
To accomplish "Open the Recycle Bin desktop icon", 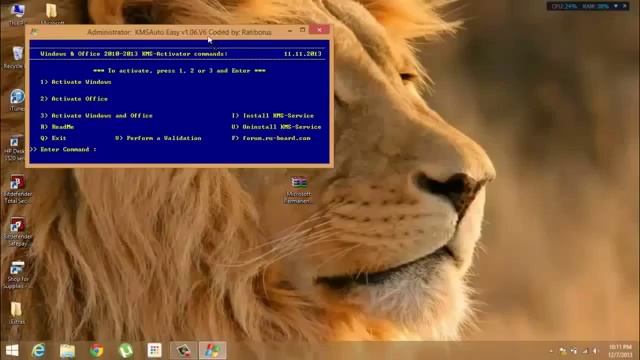I will [x=16, y=57].
